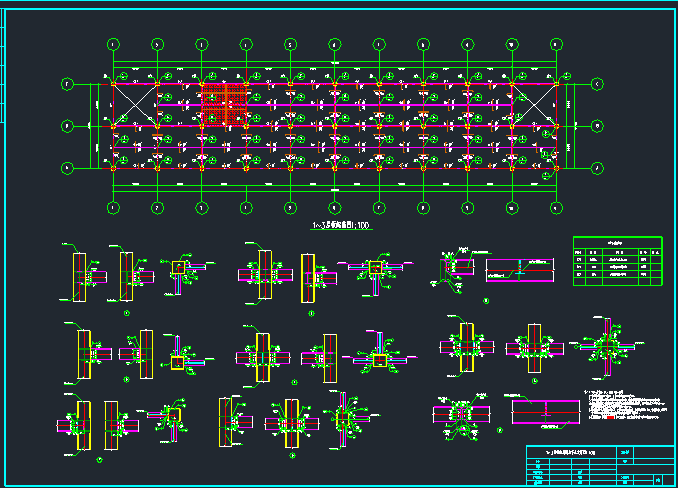This screenshot has width=678, height=488.
Task: Select the sixth top grid axis bubble
Action: click(334, 44)
